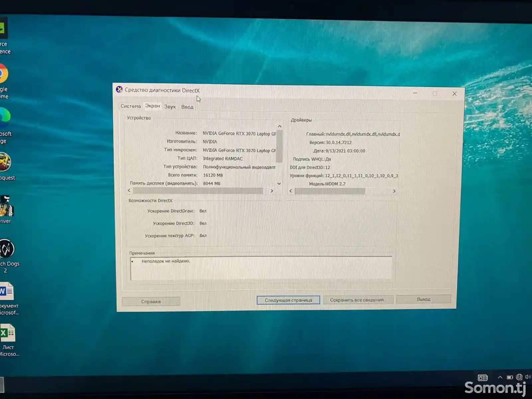
Task: Click the device panel vertical scrollbar thumb
Action: [279, 146]
